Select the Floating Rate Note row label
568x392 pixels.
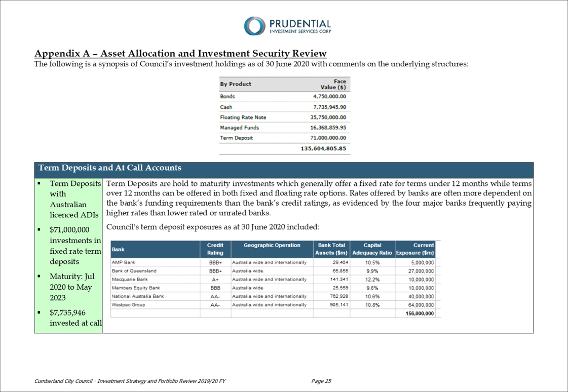coord(243,117)
